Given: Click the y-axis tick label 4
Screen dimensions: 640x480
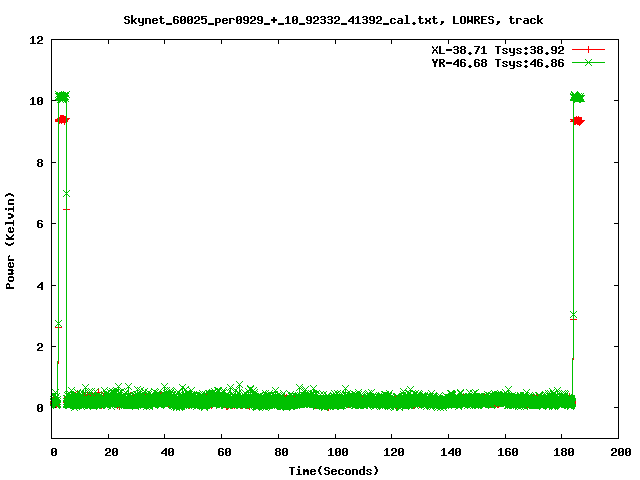Looking at the screenshot, I should [40, 286].
